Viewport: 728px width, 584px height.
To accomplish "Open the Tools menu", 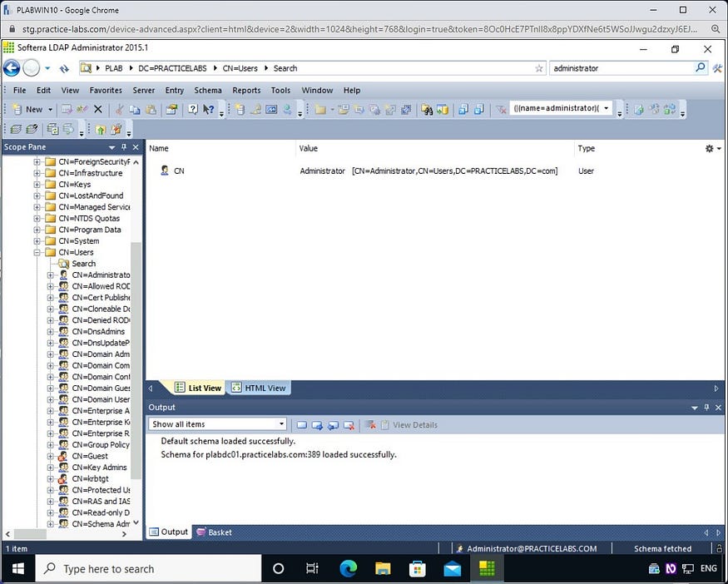I will [280, 91].
